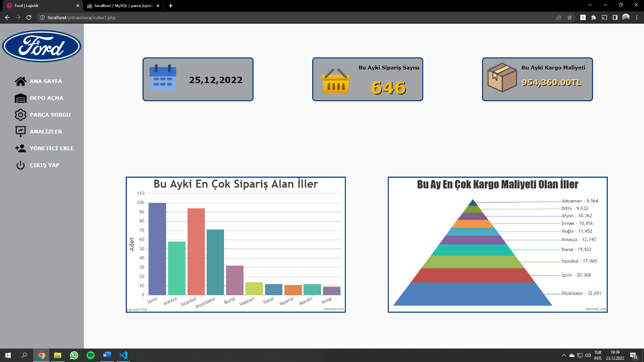This screenshot has width=644, height=362.
Task: Click the cardboard box cargo icon
Action: (502, 78)
